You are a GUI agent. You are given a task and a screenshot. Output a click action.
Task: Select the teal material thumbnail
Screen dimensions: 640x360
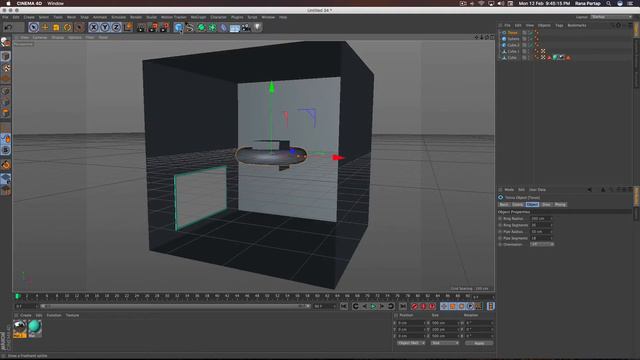(x=35, y=328)
